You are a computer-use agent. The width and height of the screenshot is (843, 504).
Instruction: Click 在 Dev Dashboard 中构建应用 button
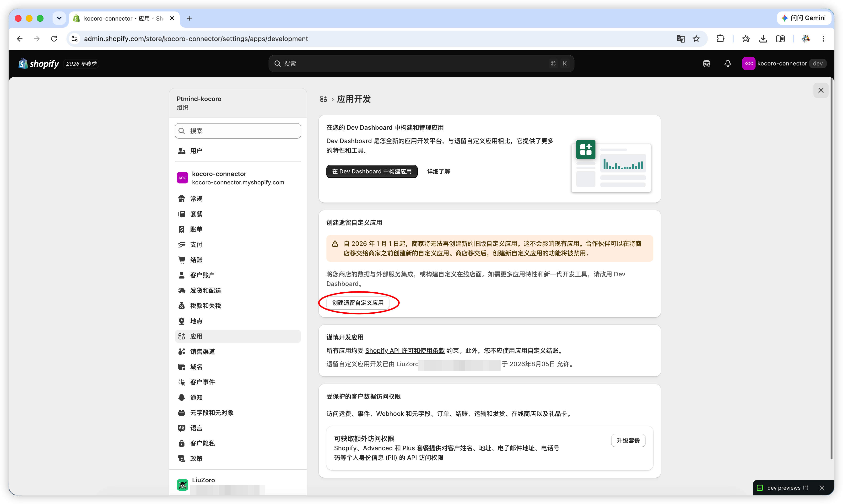tap(372, 172)
